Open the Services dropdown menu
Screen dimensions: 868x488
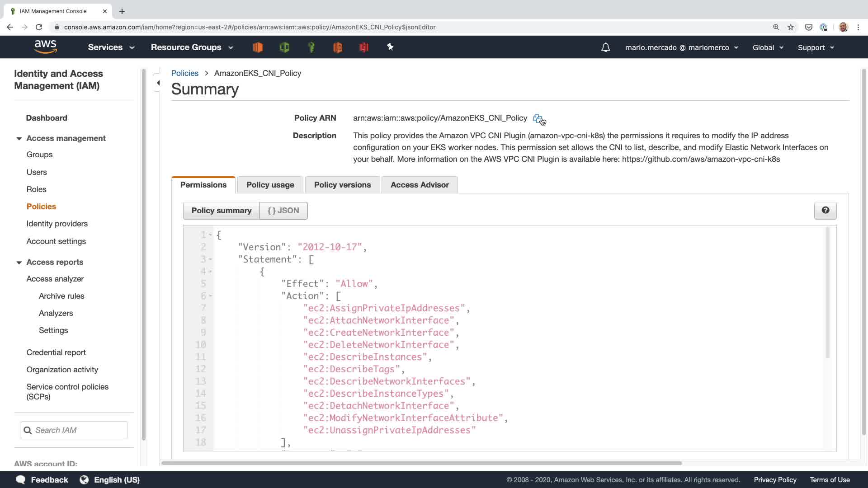(x=111, y=47)
